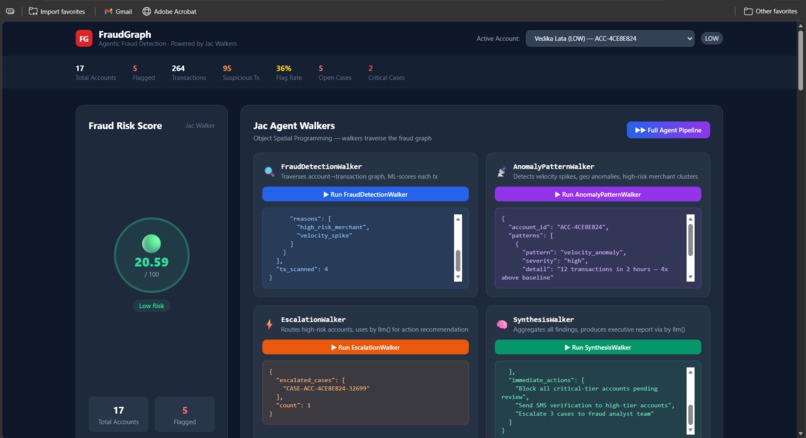Click the page vertical scrollbar thumb
Screen dimensions: 806x438
tap(800, 60)
